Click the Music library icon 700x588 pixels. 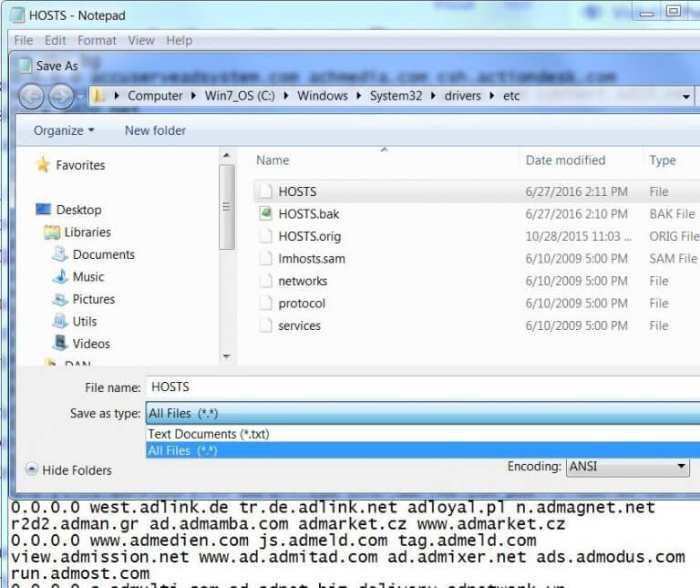(60, 277)
